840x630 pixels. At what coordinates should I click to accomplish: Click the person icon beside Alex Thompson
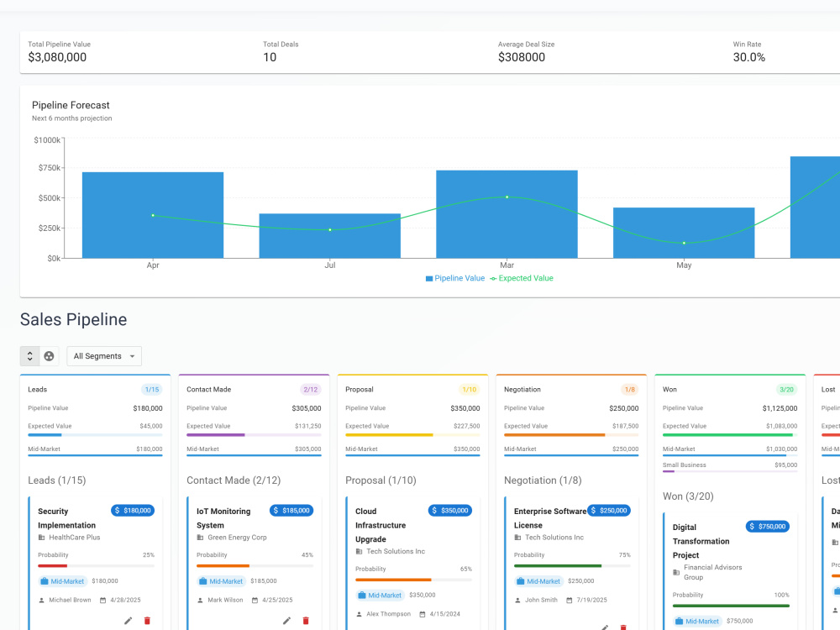[359, 615]
